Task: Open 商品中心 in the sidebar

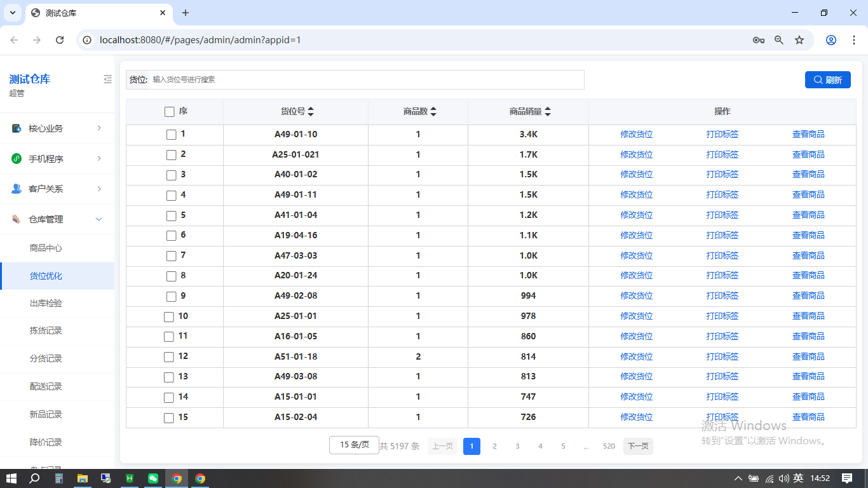Action: 46,248
